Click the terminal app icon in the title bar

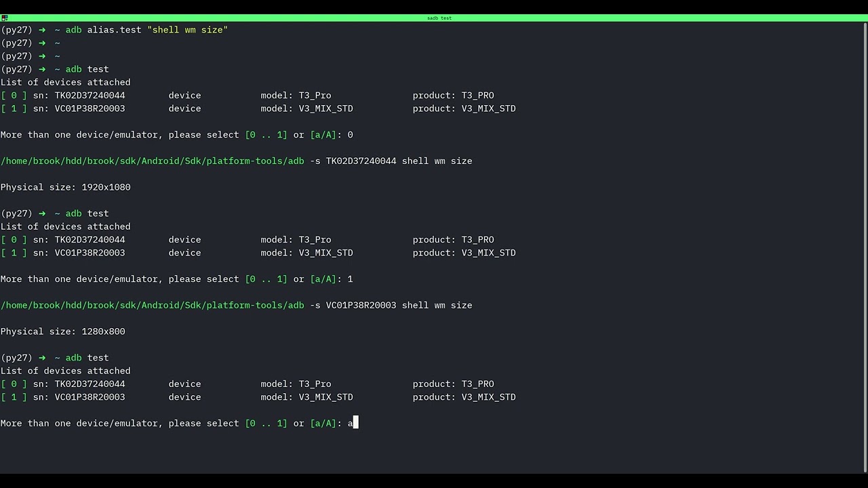[x=4, y=18]
